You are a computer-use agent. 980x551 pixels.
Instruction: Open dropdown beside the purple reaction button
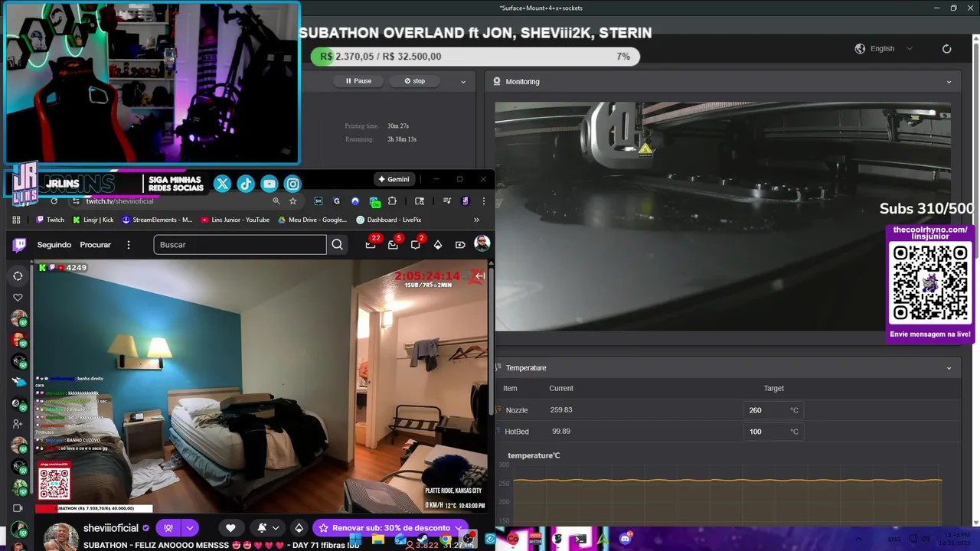pos(189,528)
